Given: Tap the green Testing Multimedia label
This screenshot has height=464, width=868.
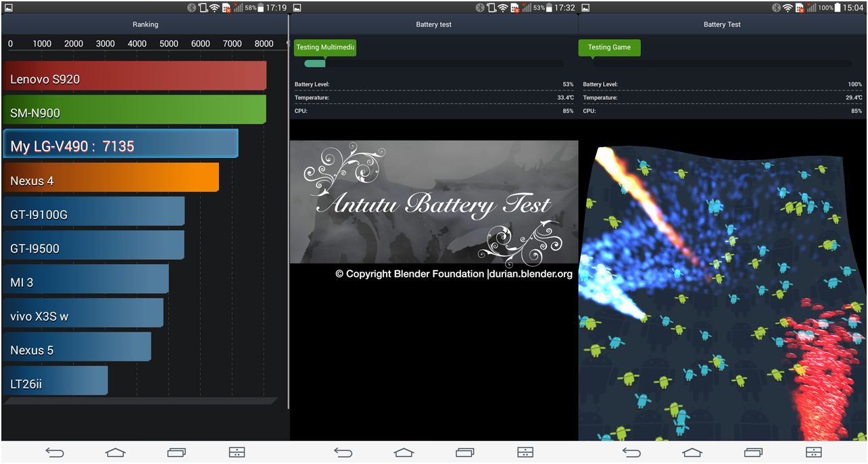Looking at the screenshot, I should [325, 47].
